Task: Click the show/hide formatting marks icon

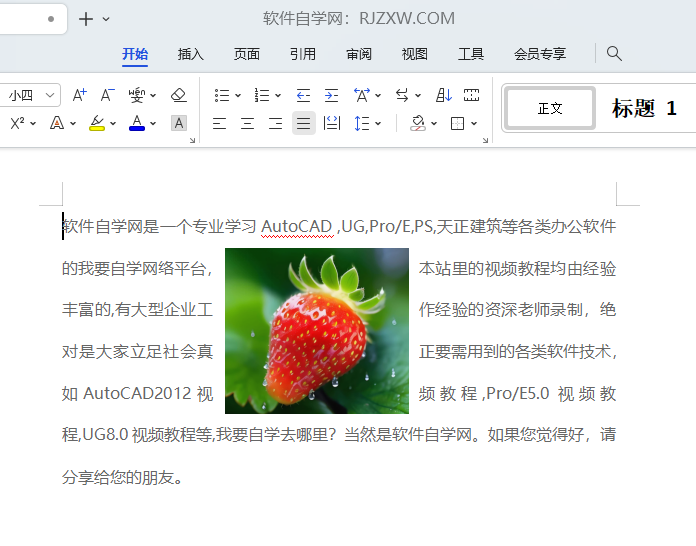Action: tap(471, 95)
